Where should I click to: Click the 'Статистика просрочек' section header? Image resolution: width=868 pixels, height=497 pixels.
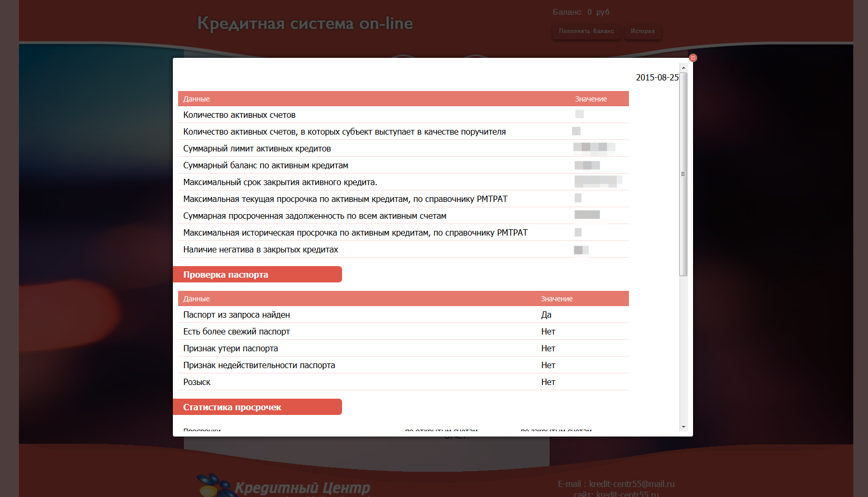coord(257,407)
